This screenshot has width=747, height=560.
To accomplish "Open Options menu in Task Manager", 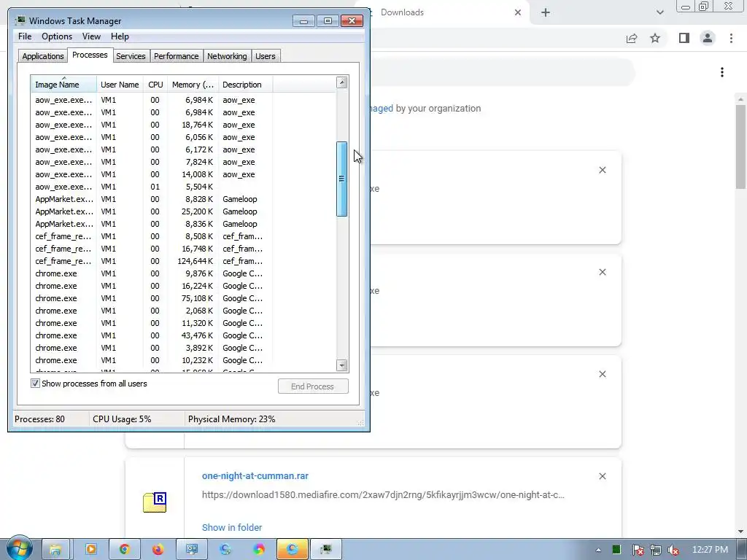I will 57,36.
